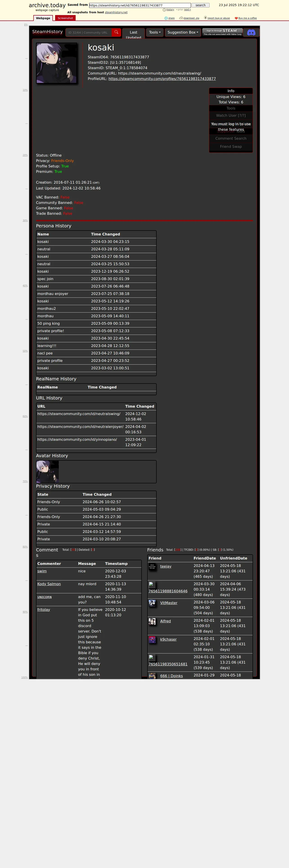Viewport: 289px width, 868px height.
Task: Click the share link text
Action: [172, 18]
